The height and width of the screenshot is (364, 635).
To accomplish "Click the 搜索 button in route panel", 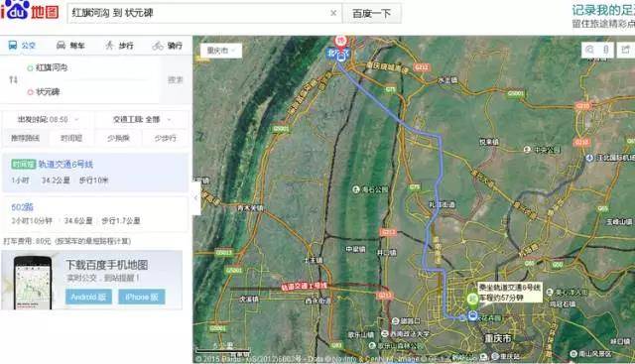I will (x=176, y=79).
